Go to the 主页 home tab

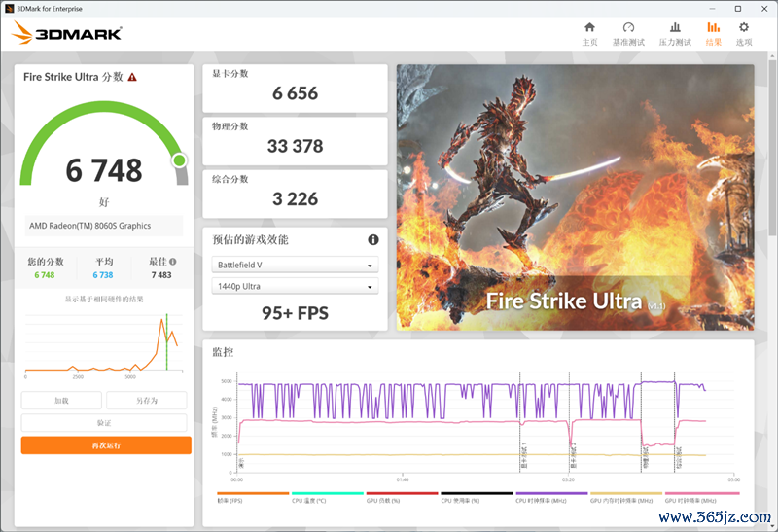pos(589,34)
